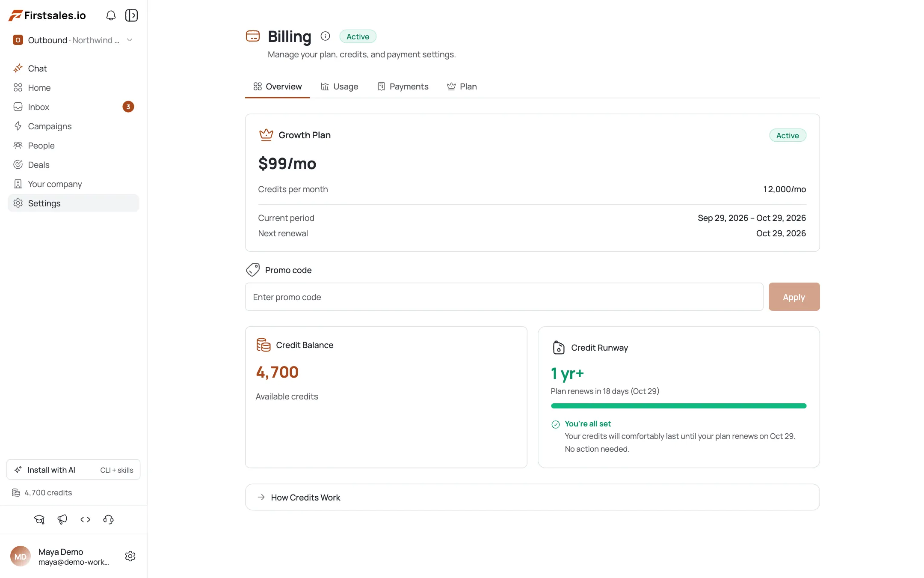This screenshot has height=578, width=924.
Task: Click the 4,700 credits sidebar link
Action: pos(42,493)
